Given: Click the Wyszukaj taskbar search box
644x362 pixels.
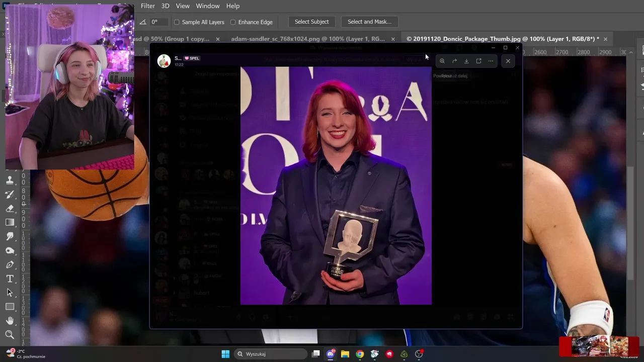Looking at the screenshot, I should 272,354.
